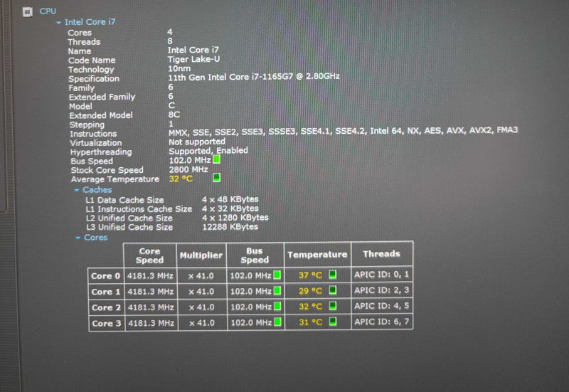This screenshot has height=392, width=569.
Task: Open the CPU section heading
Action: [x=48, y=11]
